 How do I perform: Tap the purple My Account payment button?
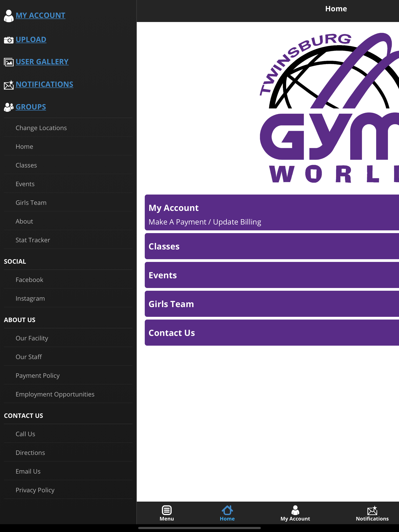coord(272,212)
